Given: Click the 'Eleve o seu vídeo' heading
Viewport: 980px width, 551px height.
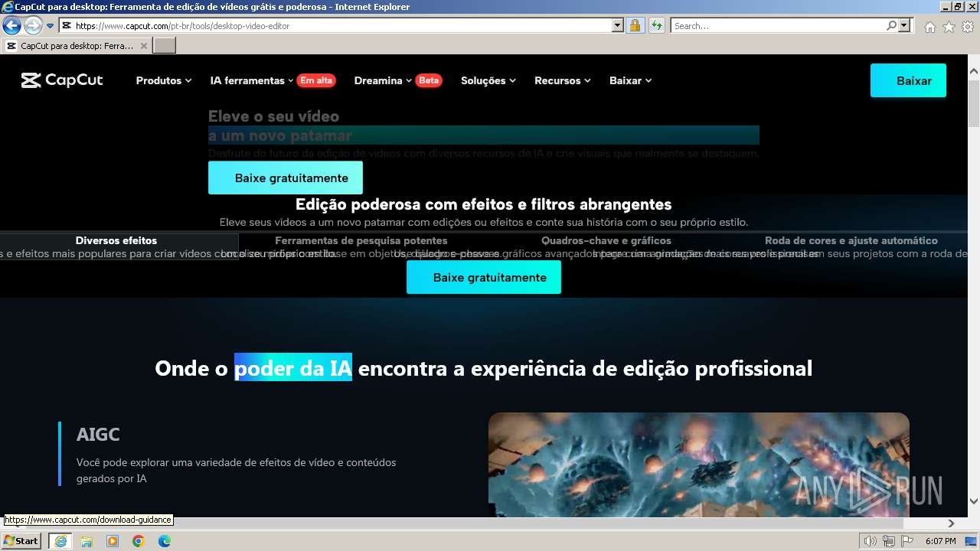Looking at the screenshot, I should pos(273,116).
